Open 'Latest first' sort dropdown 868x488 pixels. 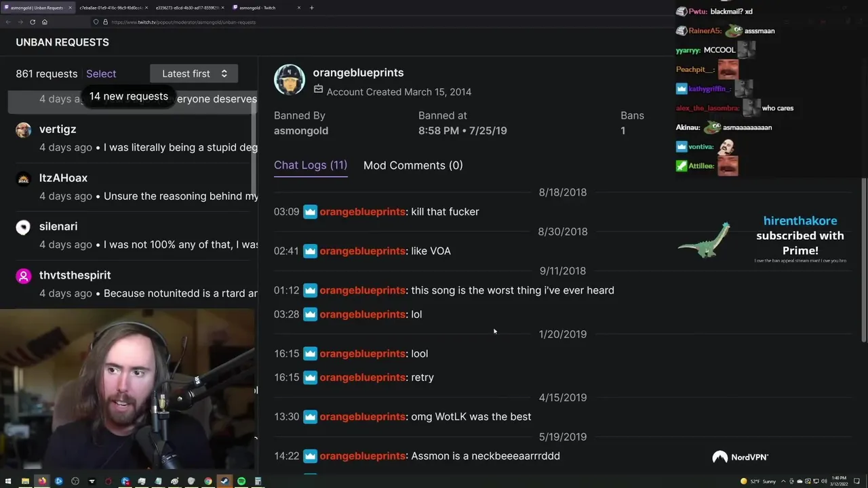(194, 74)
